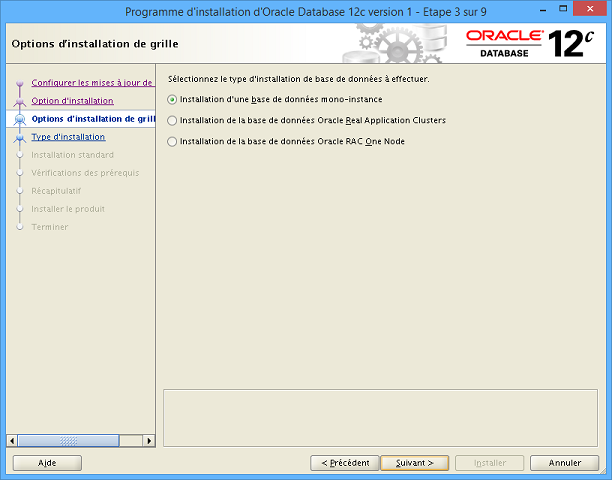Click the Oracle Database 12c logo
The image size is (612, 480).
click(530, 44)
